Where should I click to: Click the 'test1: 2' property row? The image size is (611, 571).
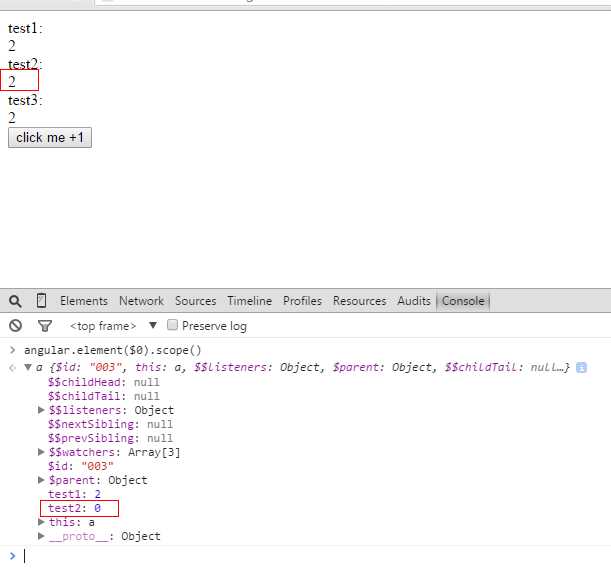(74, 494)
